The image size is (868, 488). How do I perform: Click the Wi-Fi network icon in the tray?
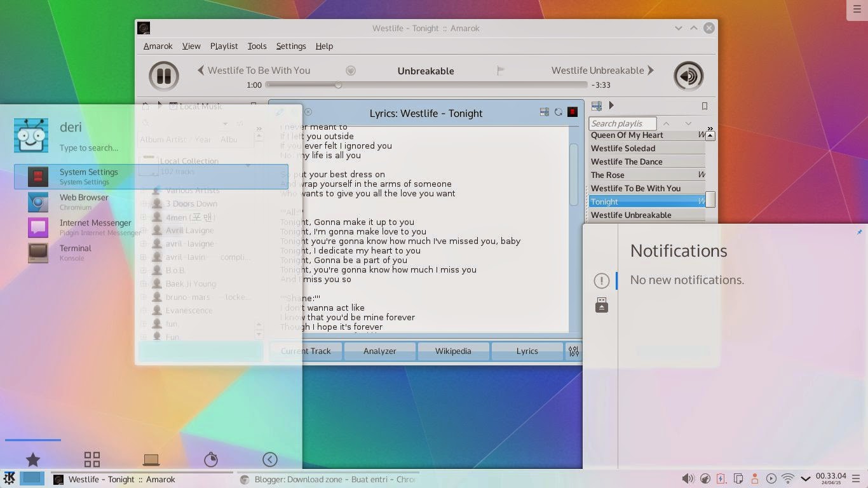coord(788,479)
